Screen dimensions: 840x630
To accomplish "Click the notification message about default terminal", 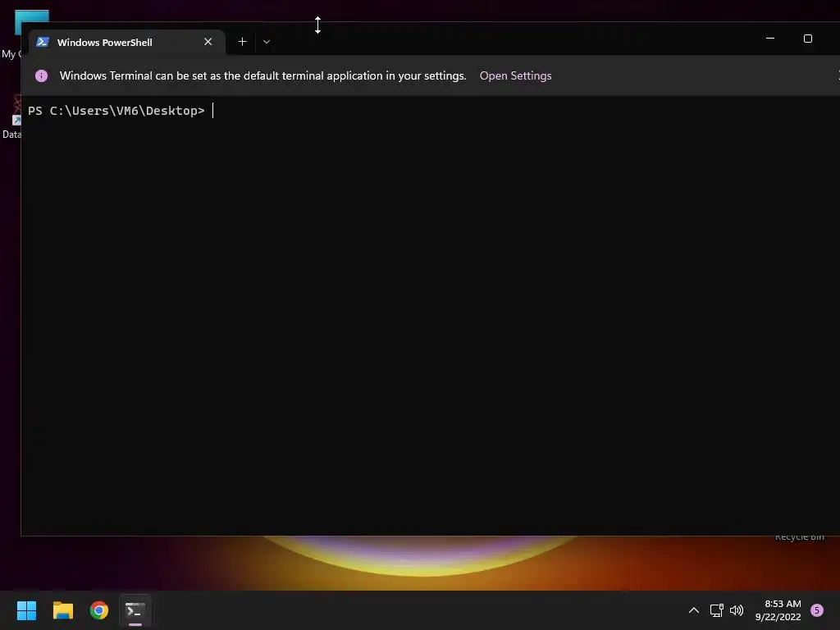I will [x=262, y=76].
